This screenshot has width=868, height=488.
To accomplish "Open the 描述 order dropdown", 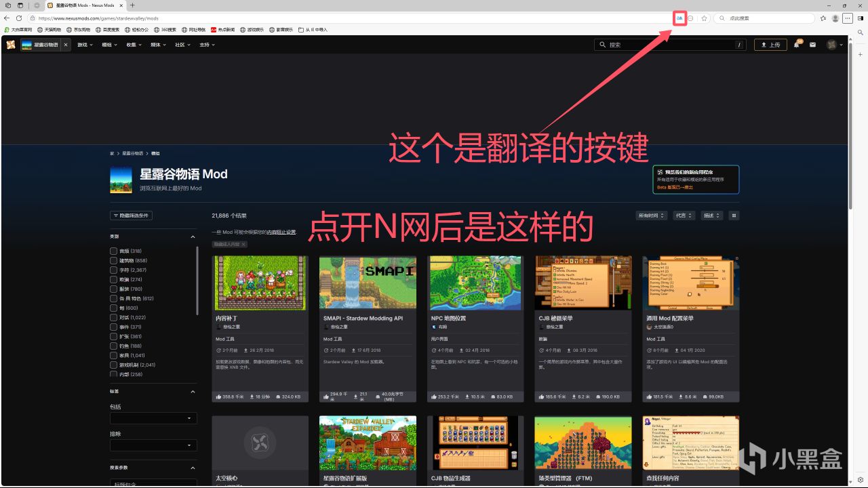I will (x=711, y=216).
